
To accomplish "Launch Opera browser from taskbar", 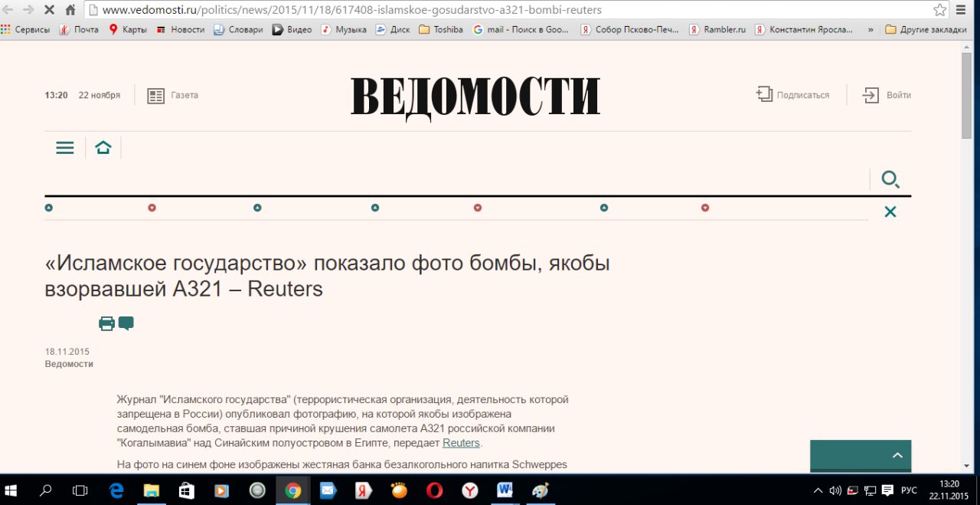I will [x=434, y=490].
